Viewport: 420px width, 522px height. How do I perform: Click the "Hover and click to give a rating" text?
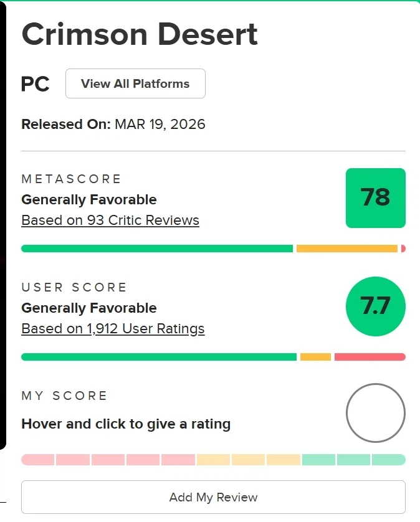126,424
